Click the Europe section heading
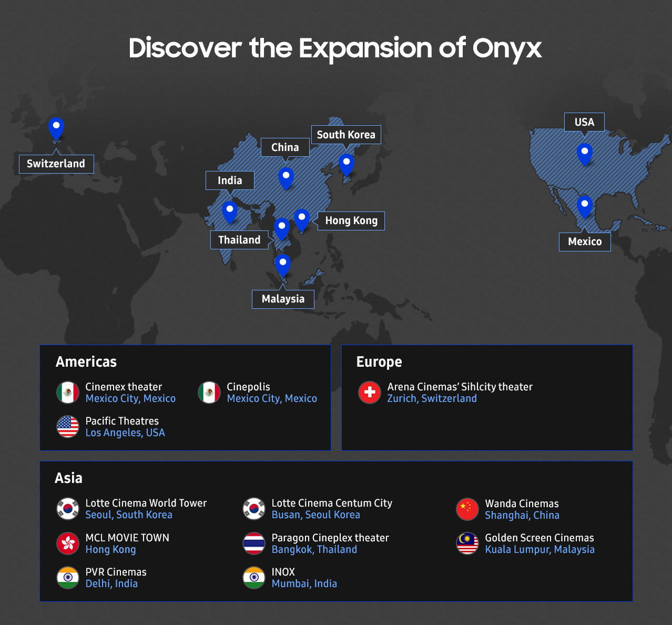 tap(379, 362)
